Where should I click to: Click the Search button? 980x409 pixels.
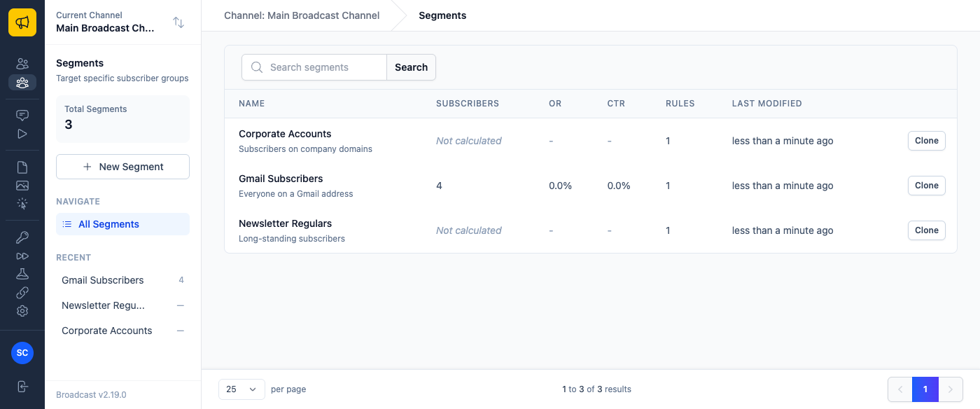tap(411, 67)
